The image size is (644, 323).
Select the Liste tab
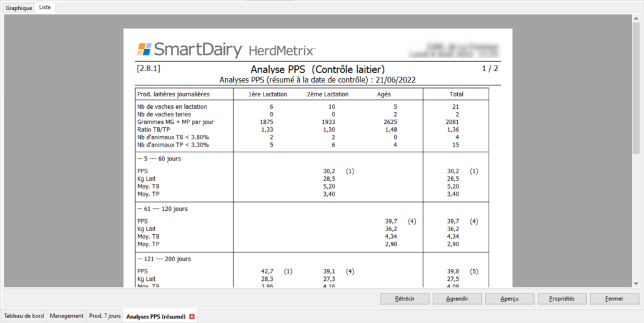click(x=45, y=8)
